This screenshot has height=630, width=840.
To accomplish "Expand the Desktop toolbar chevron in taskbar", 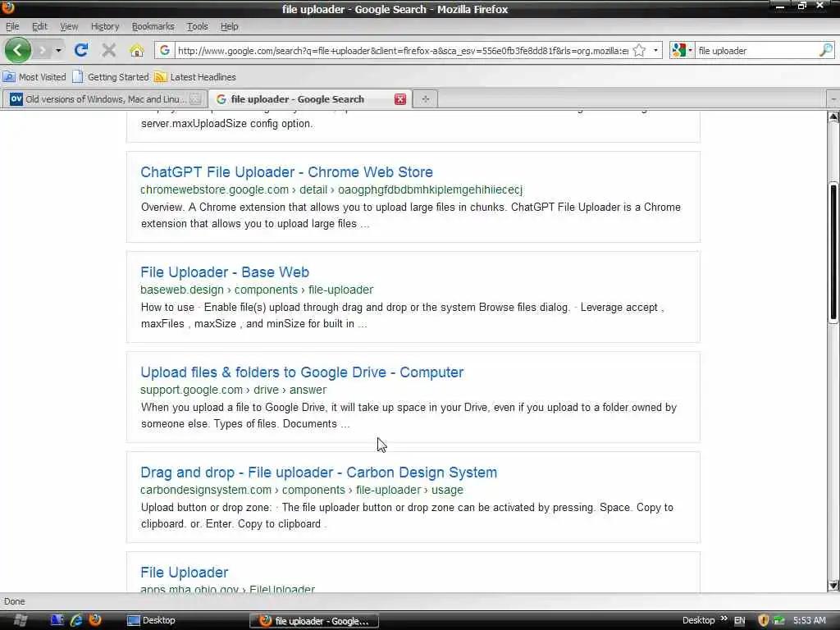I will 724,619.
